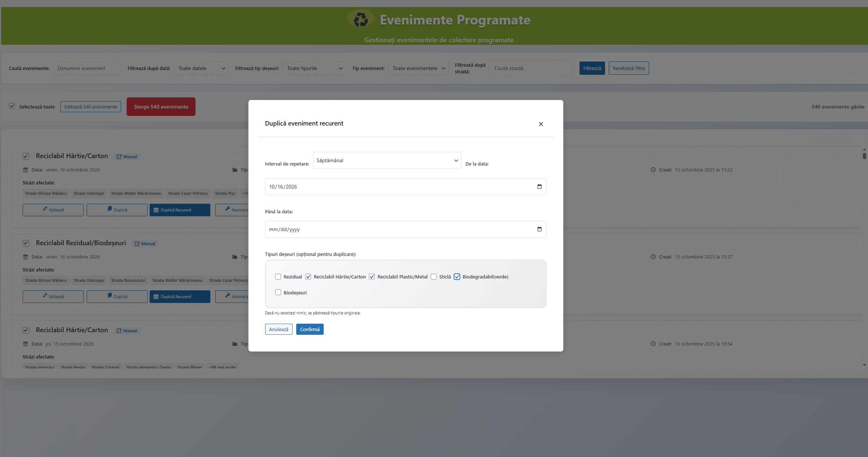Open calendar picker for De la data
The width and height of the screenshot is (868, 457).
[539, 187]
